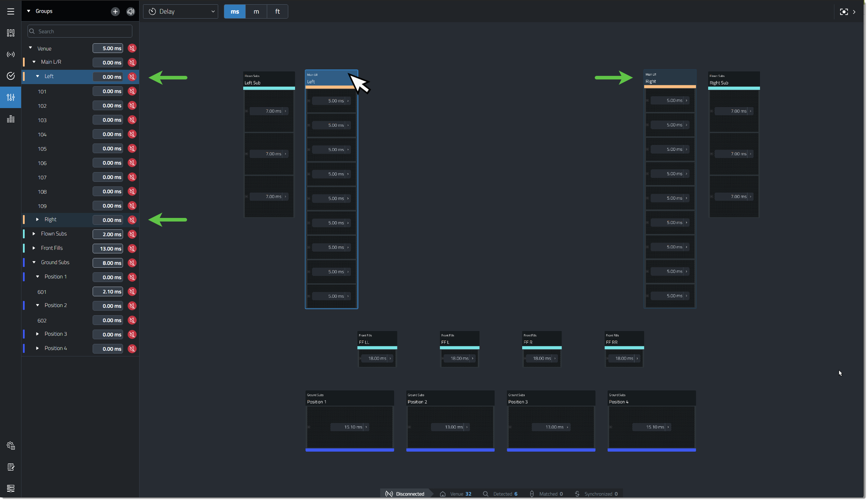Collapse the Venue tree node
Image resolution: width=868 pixels, height=501 pixels.
pyautogui.click(x=30, y=48)
